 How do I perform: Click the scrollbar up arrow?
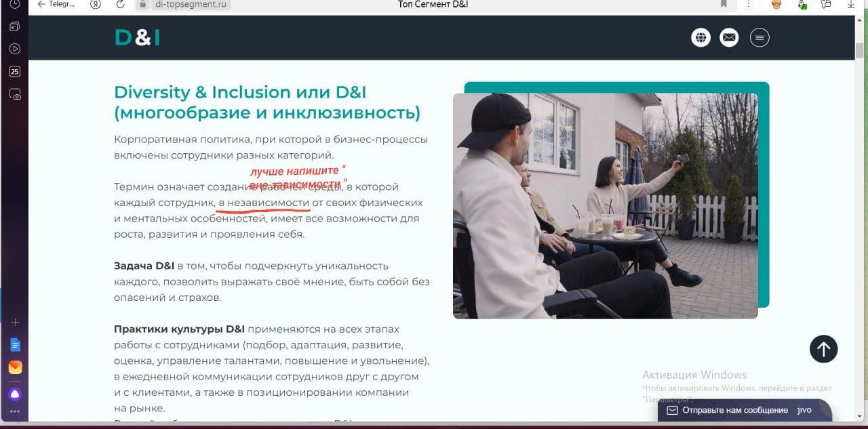[x=859, y=22]
